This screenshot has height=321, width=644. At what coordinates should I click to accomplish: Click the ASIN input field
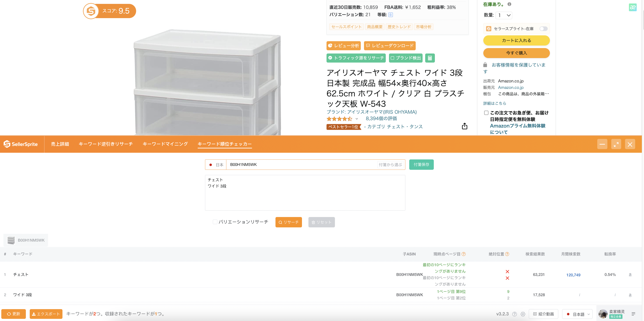[301, 165]
